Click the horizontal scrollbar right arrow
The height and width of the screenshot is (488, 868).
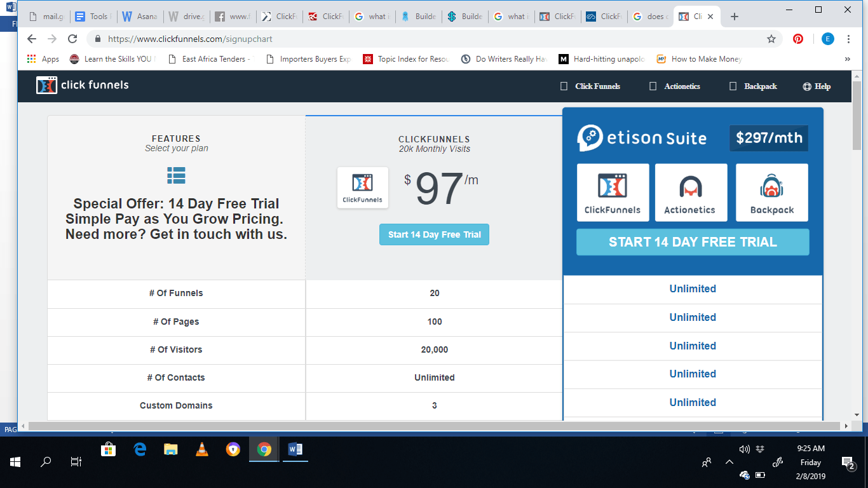coord(845,426)
